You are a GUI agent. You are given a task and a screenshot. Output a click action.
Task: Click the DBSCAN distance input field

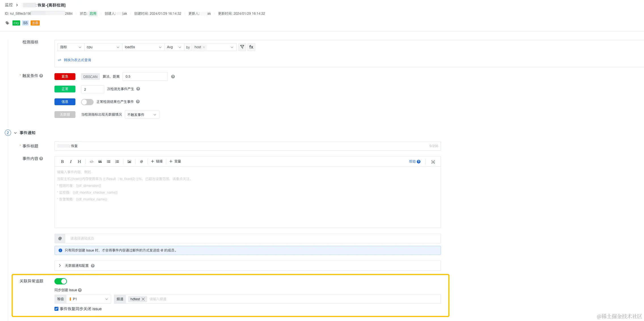145,77
